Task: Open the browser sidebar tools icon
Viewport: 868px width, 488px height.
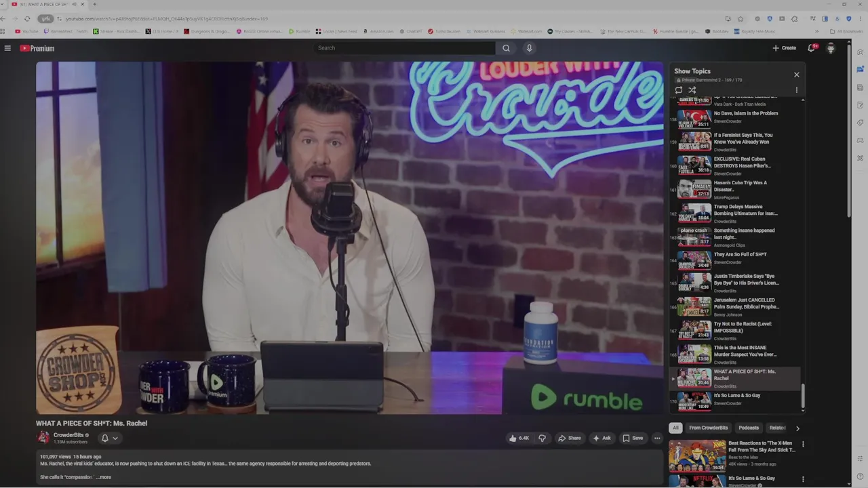Action: pyautogui.click(x=860, y=158)
